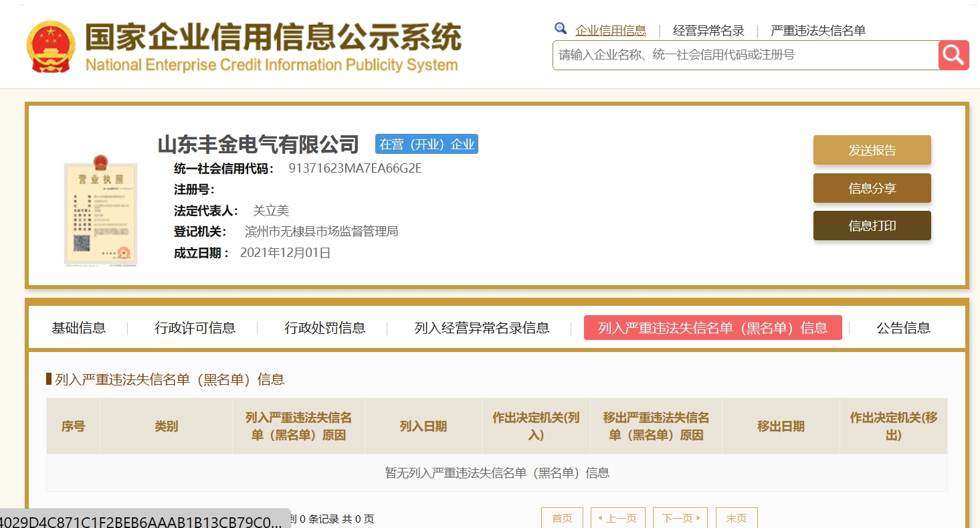
Task: Select the 经营异常名录 search category
Action: [708, 30]
